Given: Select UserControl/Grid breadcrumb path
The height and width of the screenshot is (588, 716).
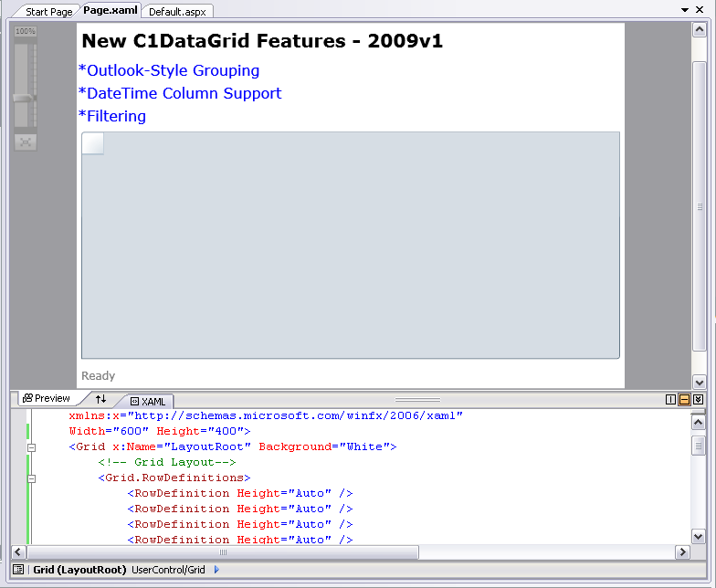Looking at the screenshot, I should click(x=168, y=570).
